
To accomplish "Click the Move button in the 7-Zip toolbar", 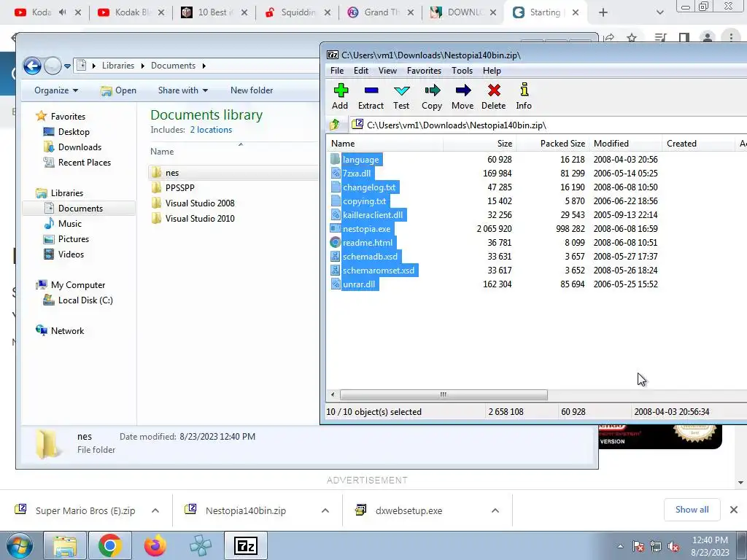I will click(462, 97).
